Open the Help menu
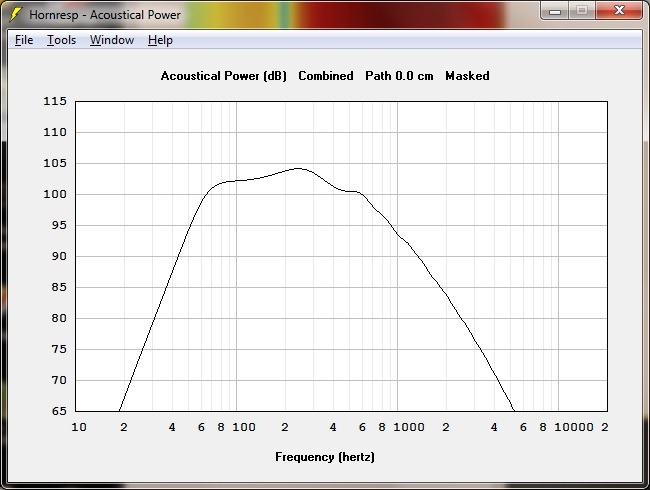The image size is (650, 490). (x=160, y=40)
